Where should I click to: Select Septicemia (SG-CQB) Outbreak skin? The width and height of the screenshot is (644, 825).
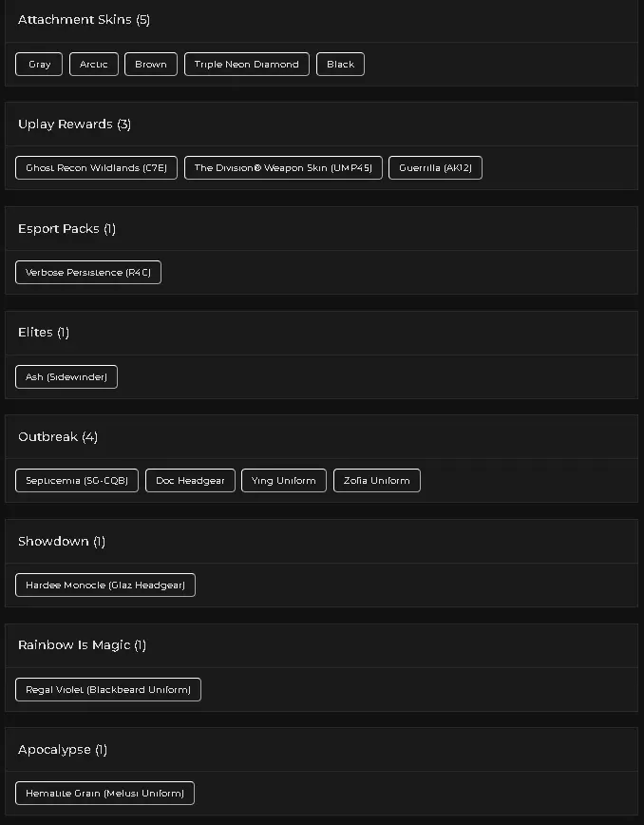tap(77, 481)
